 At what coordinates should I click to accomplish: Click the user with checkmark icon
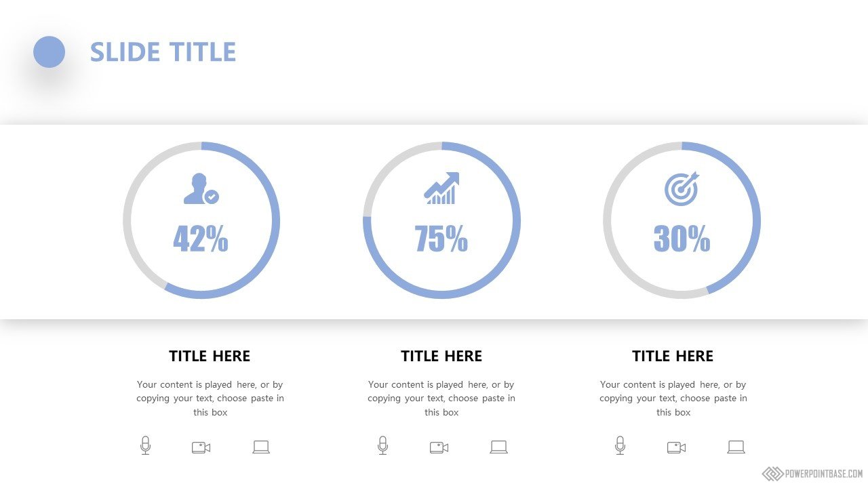[x=201, y=189]
